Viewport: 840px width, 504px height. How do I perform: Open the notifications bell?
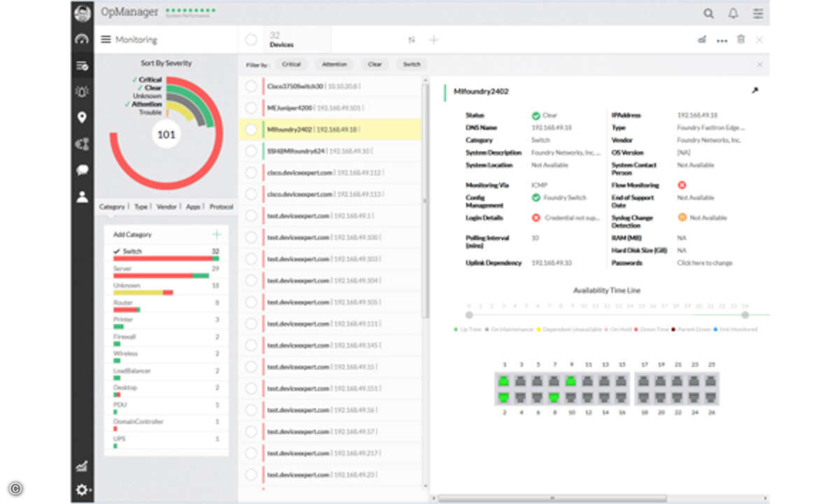(733, 13)
